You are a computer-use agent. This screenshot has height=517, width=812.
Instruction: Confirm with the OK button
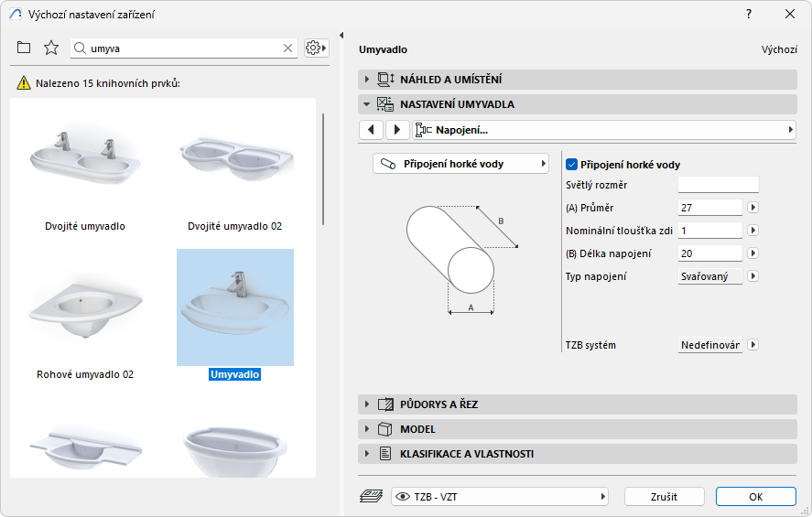(755, 496)
